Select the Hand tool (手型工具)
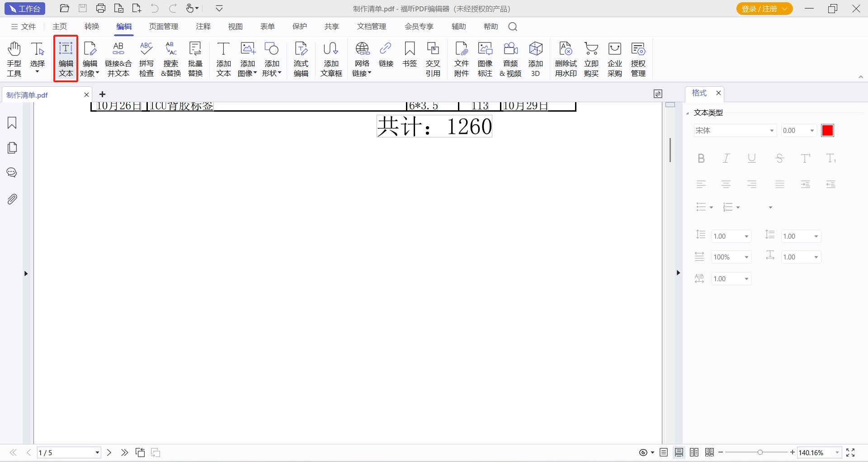The image size is (868, 462). pyautogui.click(x=14, y=59)
